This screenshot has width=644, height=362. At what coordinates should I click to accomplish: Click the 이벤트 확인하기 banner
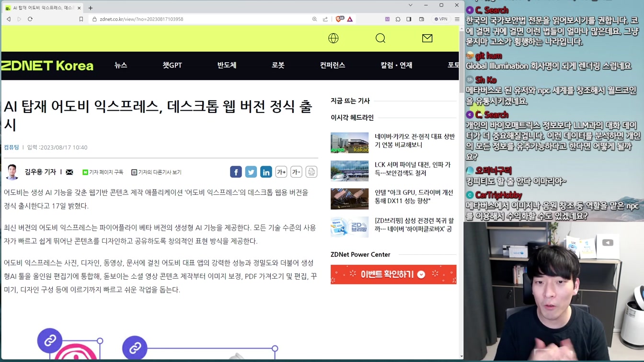(x=393, y=274)
